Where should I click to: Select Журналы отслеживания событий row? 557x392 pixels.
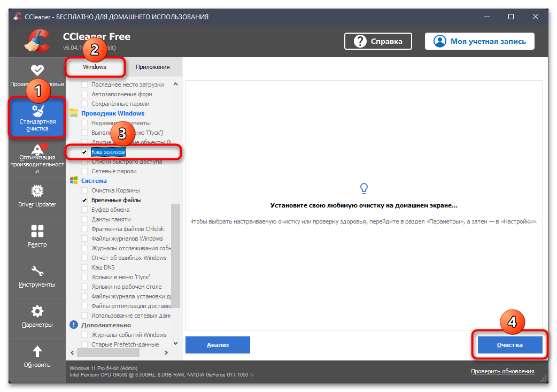click(x=131, y=248)
